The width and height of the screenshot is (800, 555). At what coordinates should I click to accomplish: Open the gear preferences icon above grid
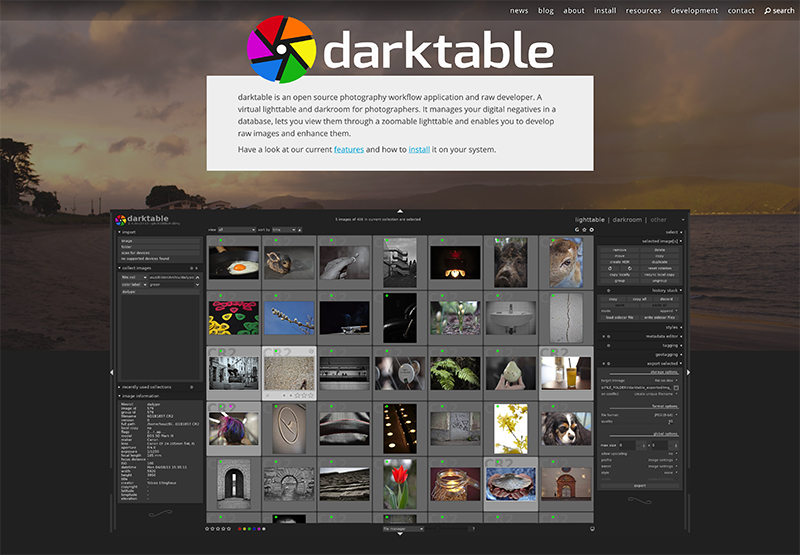[592, 230]
